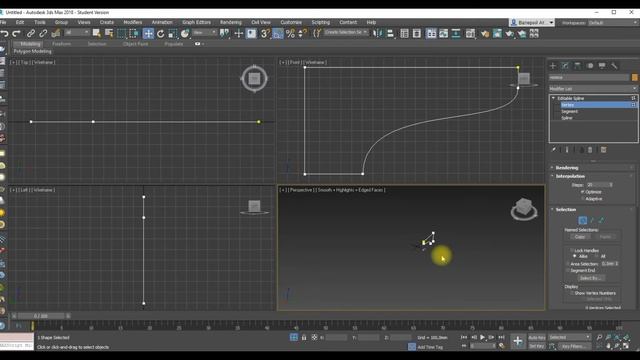The width and height of the screenshot is (640, 360).
Task: Enable the Area Selection checkbox
Action: pyautogui.click(x=568, y=264)
